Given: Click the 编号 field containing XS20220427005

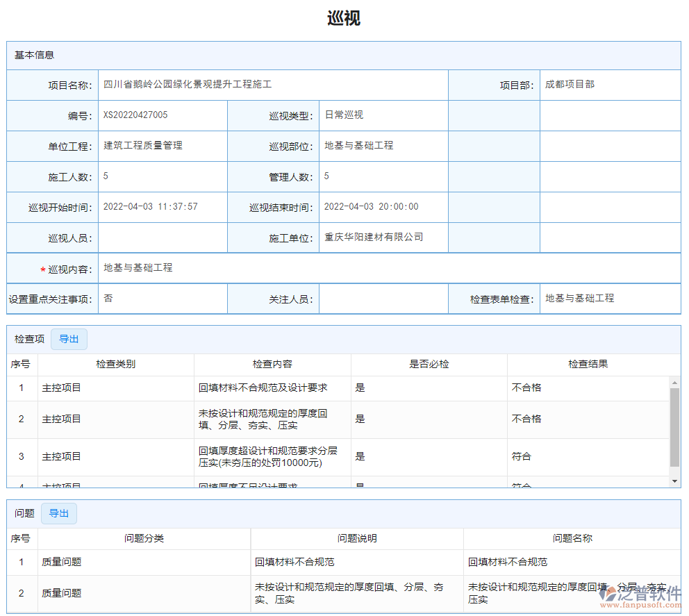Looking at the screenshot, I should (136, 115).
